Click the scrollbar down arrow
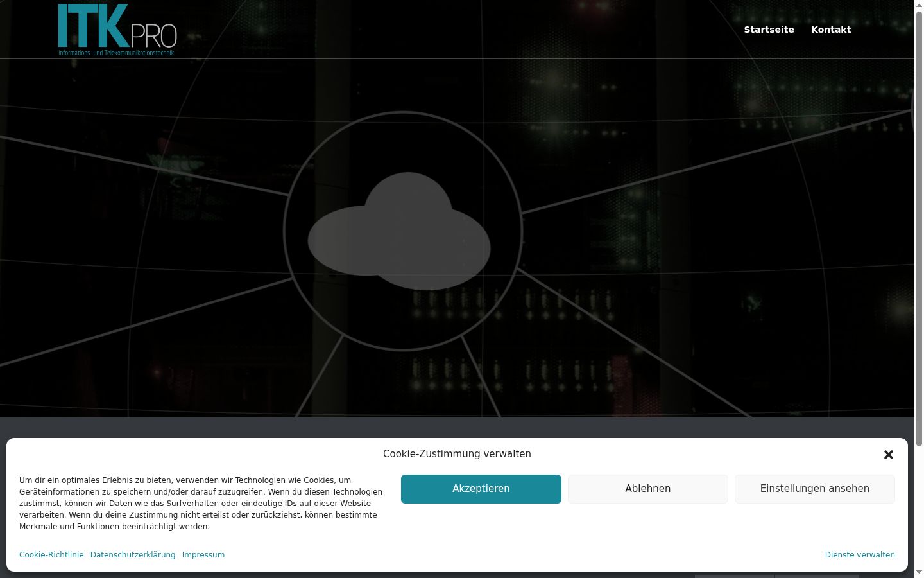Image resolution: width=924 pixels, height=578 pixels. point(919,572)
